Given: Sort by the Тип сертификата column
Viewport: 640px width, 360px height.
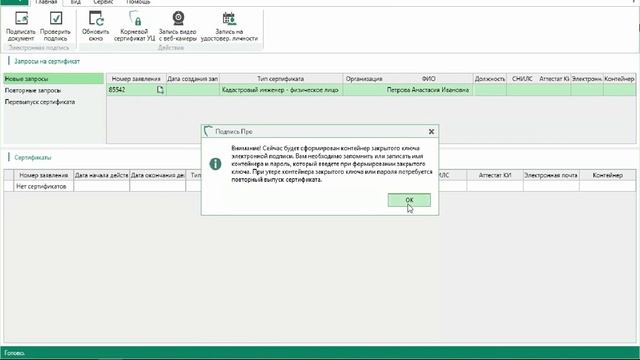Looking at the screenshot, I should 281,79.
